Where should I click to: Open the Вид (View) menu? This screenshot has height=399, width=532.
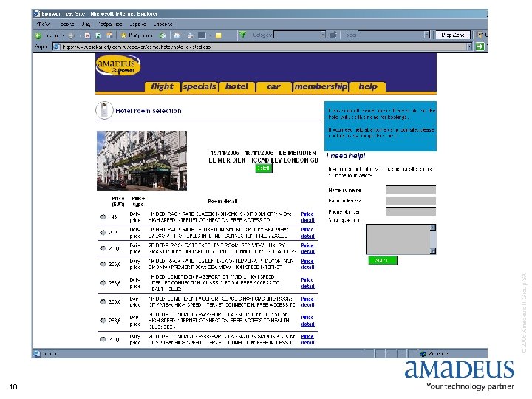point(86,24)
